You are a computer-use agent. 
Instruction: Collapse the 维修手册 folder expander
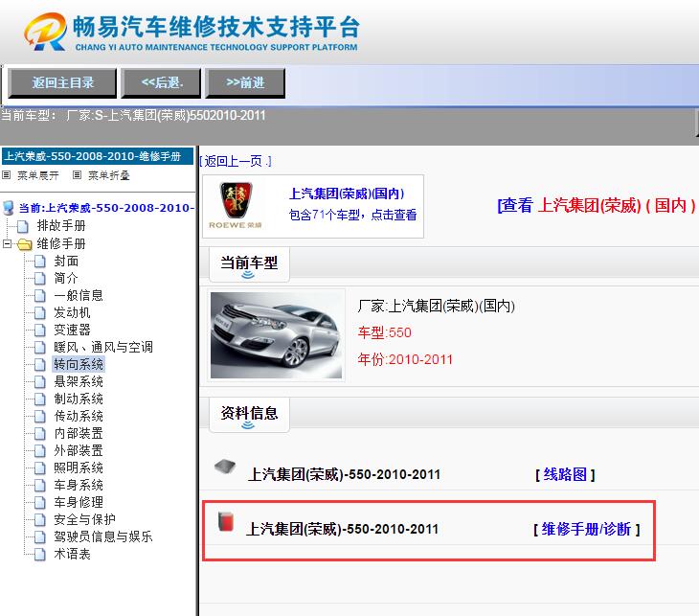(7, 244)
